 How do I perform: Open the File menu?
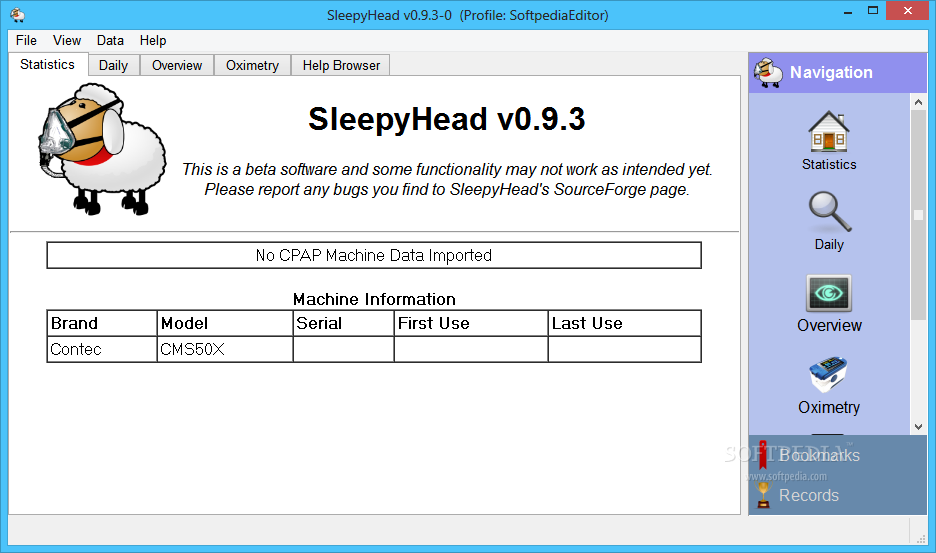point(26,41)
